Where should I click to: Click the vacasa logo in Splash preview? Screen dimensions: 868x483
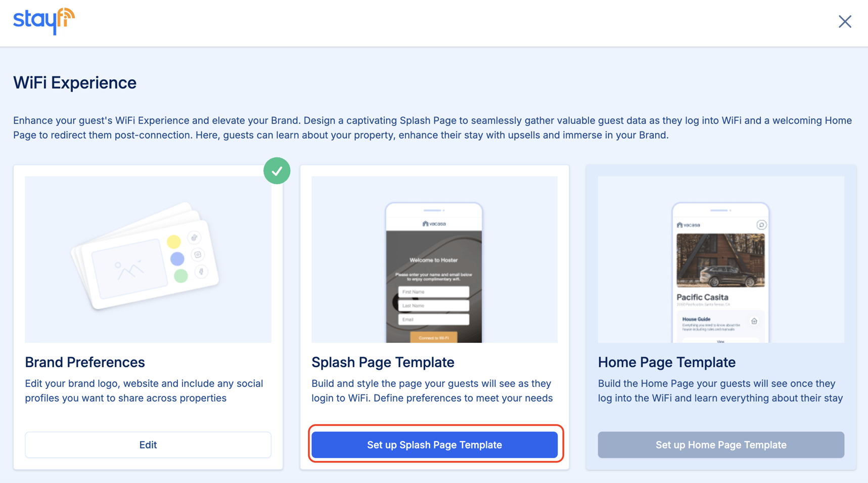pyautogui.click(x=434, y=224)
